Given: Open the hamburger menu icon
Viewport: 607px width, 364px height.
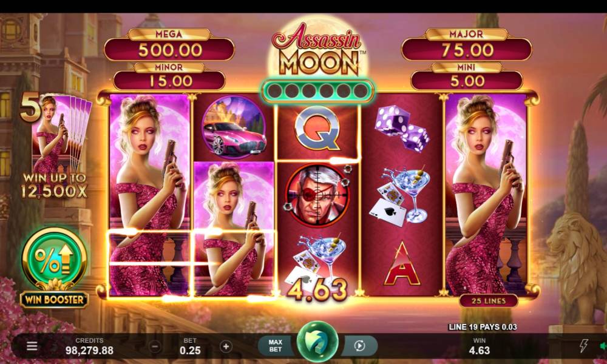Looking at the screenshot, I should 32,346.
